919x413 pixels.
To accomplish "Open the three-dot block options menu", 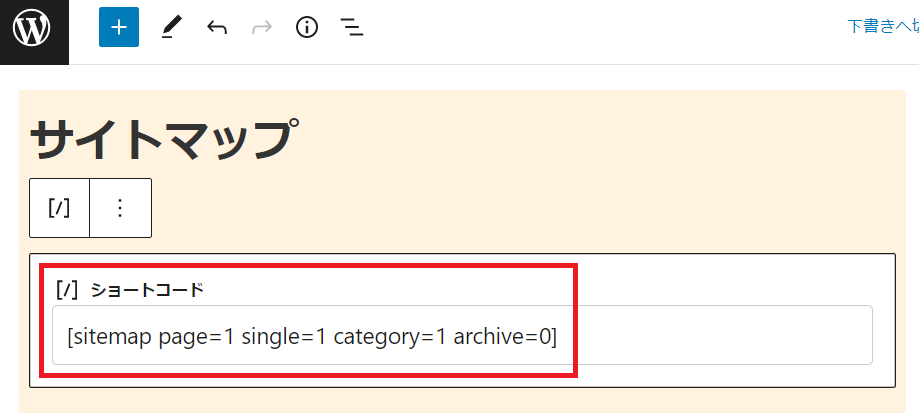I will (x=120, y=208).
